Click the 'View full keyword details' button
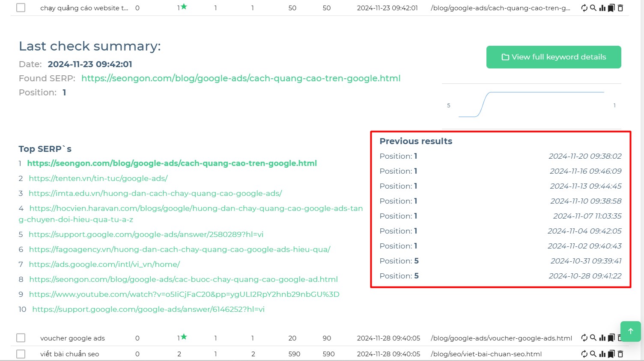The height and width of the screenshot is (361, 644). (x=554, y=57)
